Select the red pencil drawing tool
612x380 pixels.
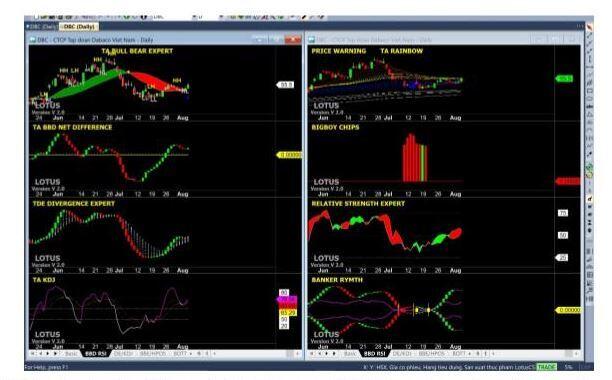[589, 27]
